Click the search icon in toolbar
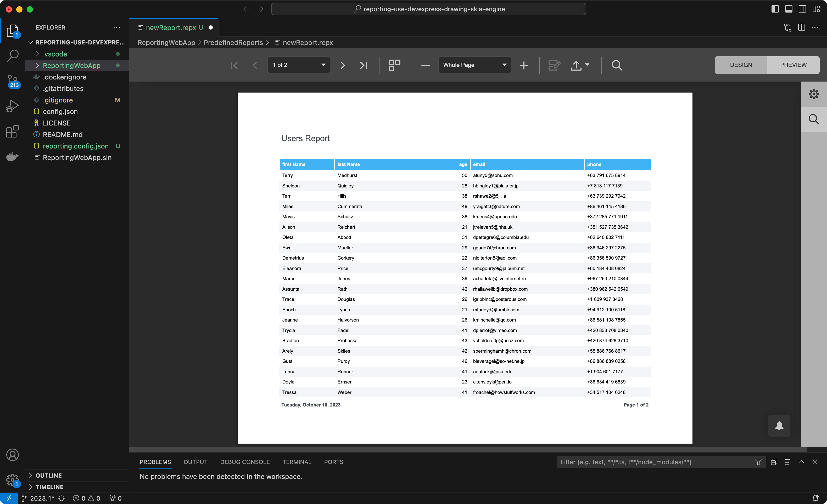Screen dimensions: 827x504 pos(616,65)
